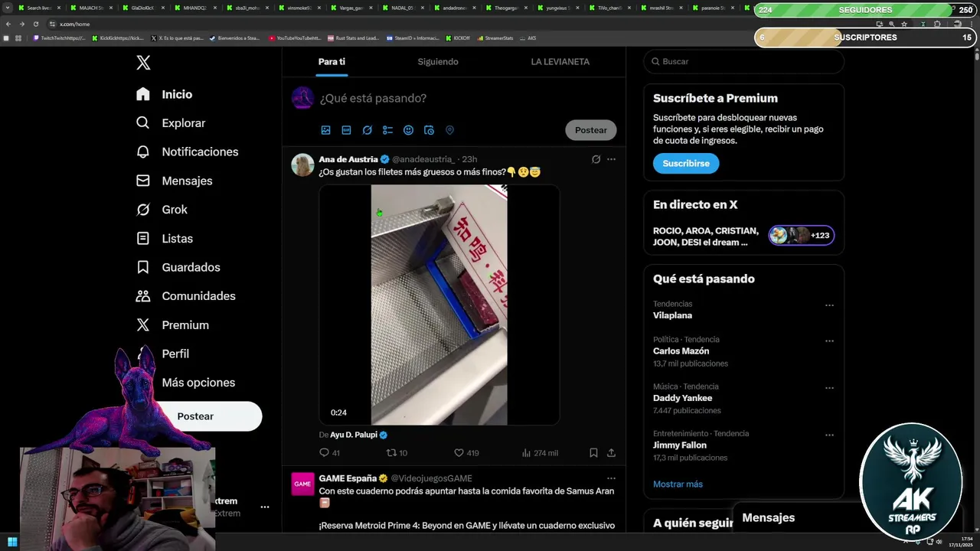This screenshot has height=551, width=980.
Task: Insert emoji icon in post composer
Action: (408, 130)
